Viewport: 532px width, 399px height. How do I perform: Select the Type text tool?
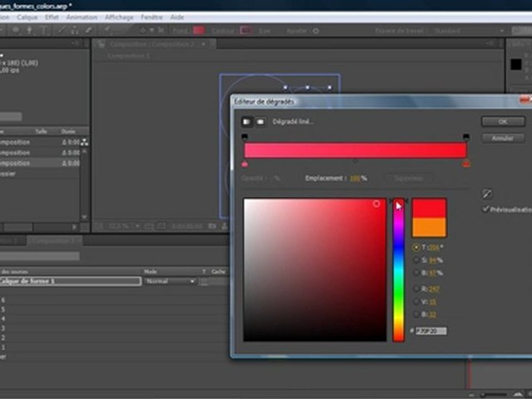coord(44,30)
